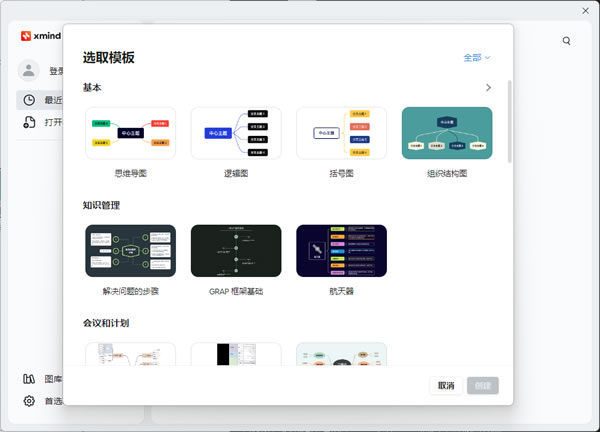Choose the 括号图 template
600x432 pixels.
(x=341, y=133)
